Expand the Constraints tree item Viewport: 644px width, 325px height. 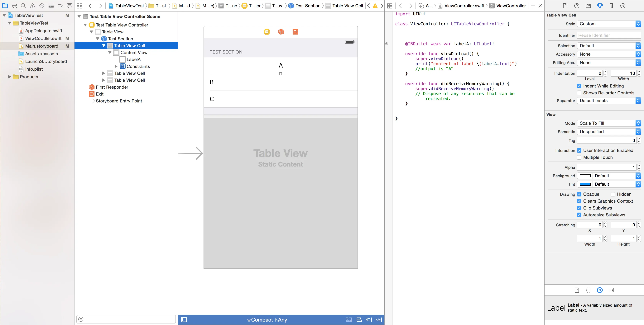click(x=116, y=66)
